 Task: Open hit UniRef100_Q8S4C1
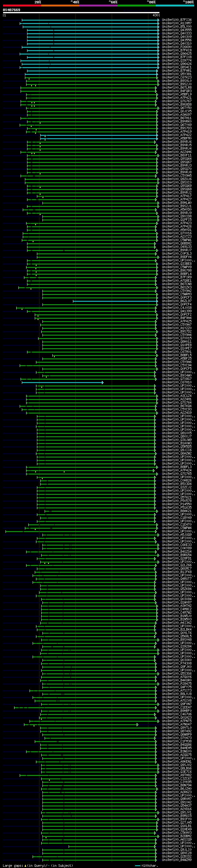pos(177,67)
